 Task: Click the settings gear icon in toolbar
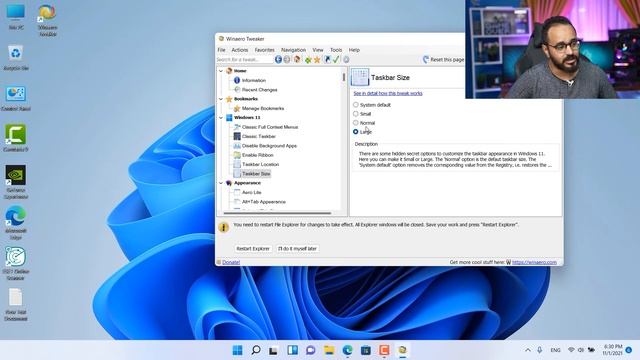tap(346, 60)
